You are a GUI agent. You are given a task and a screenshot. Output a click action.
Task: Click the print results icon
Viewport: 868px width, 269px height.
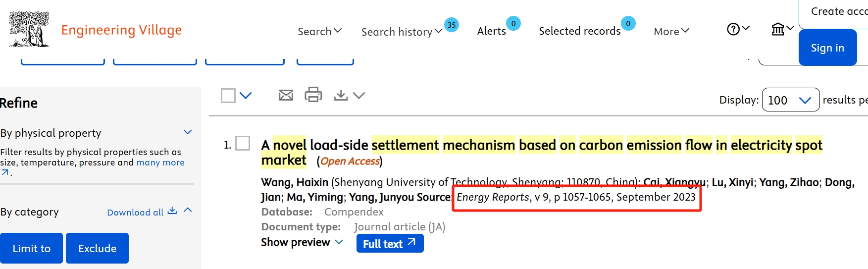click(313, 94)
